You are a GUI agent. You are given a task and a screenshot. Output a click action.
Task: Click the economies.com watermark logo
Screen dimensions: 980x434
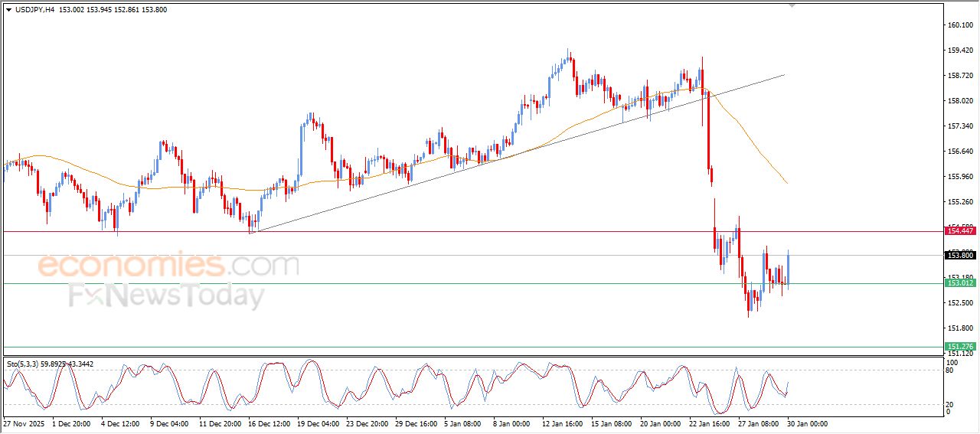click(x=168, y=266)
